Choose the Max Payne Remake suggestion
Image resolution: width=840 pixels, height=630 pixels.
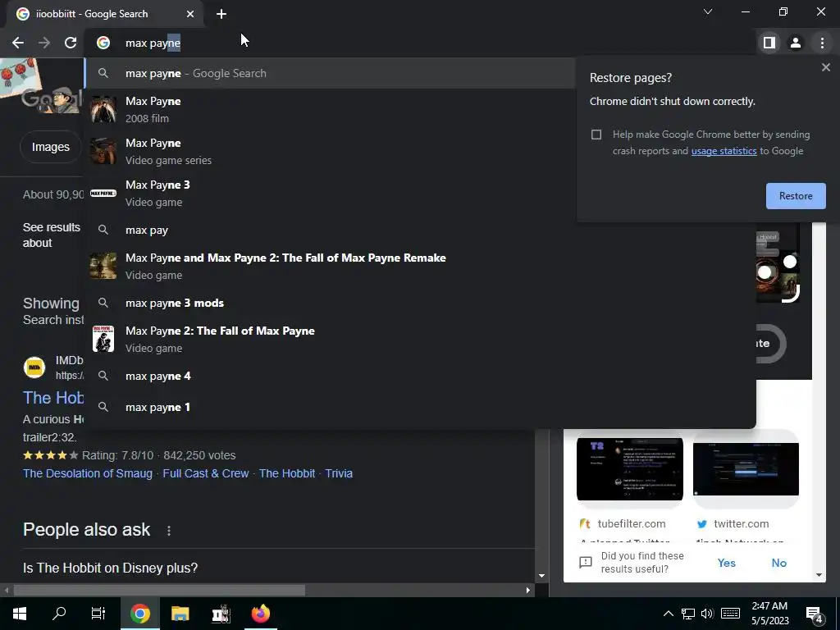coord(421,266)
